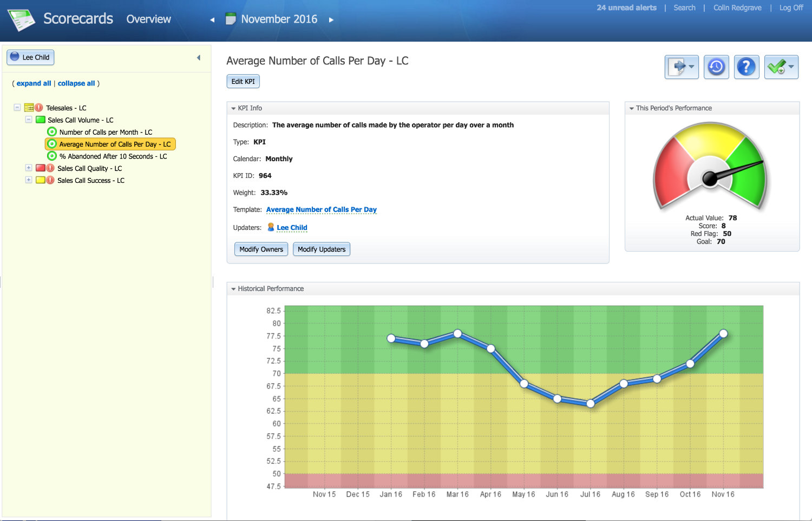
Task: Collapse the Sales Call Volume - LC node
Action: pyautogui.click(x=29, y=120)
